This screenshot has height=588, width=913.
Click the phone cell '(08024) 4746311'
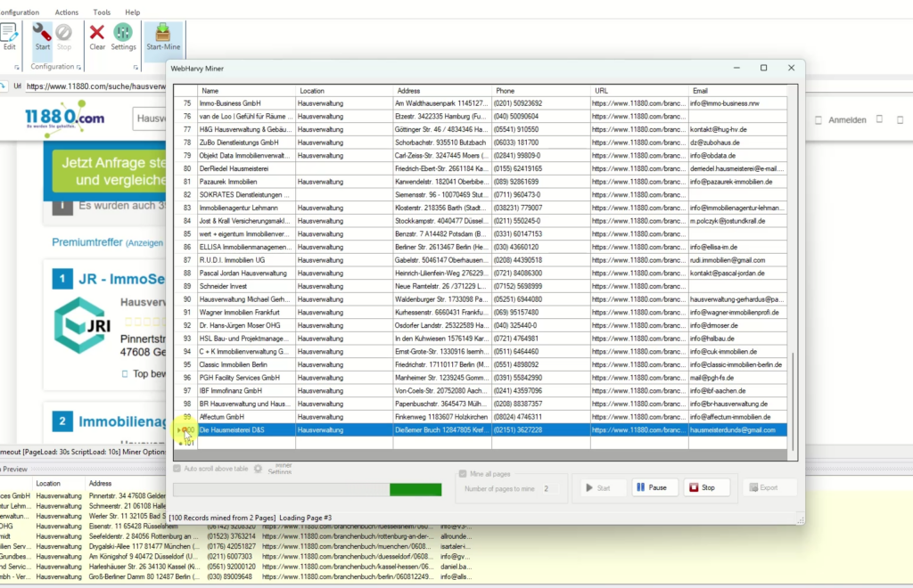541,417
